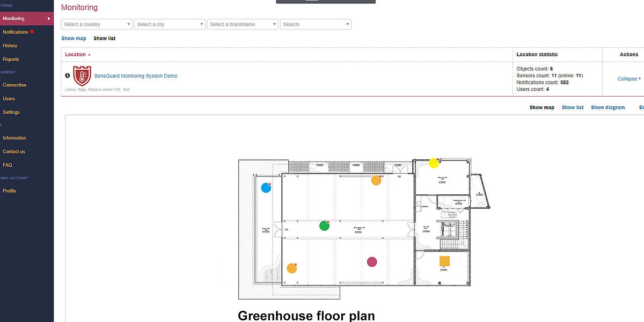
Task: Click the upper orange circle sensor marker
Action: point(376,181)
